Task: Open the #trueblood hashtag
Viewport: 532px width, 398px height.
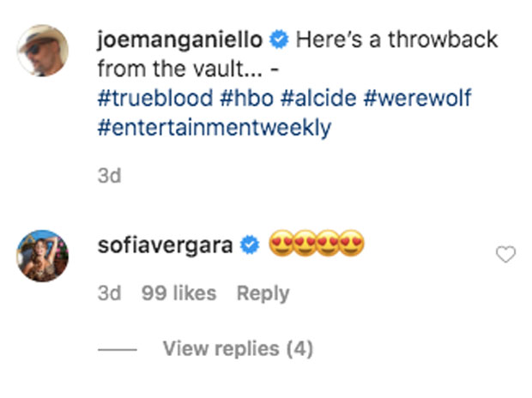Action: (x=154, y=98)
